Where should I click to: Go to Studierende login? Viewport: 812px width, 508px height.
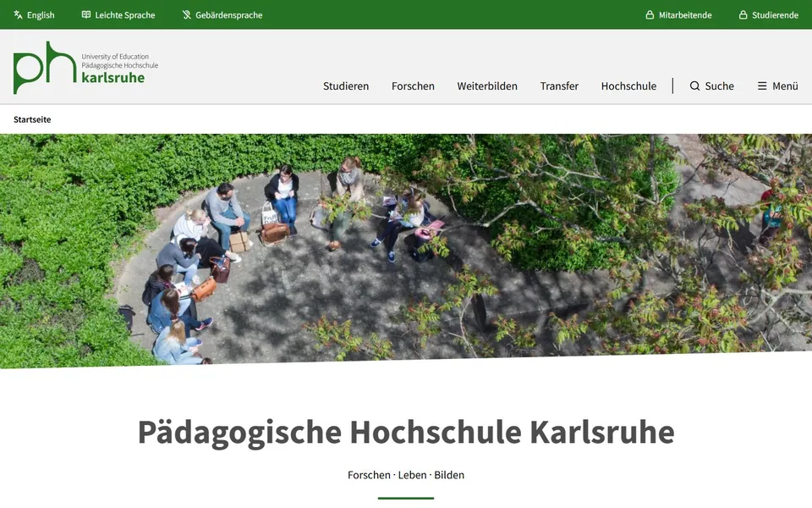(x=769, y=15)
